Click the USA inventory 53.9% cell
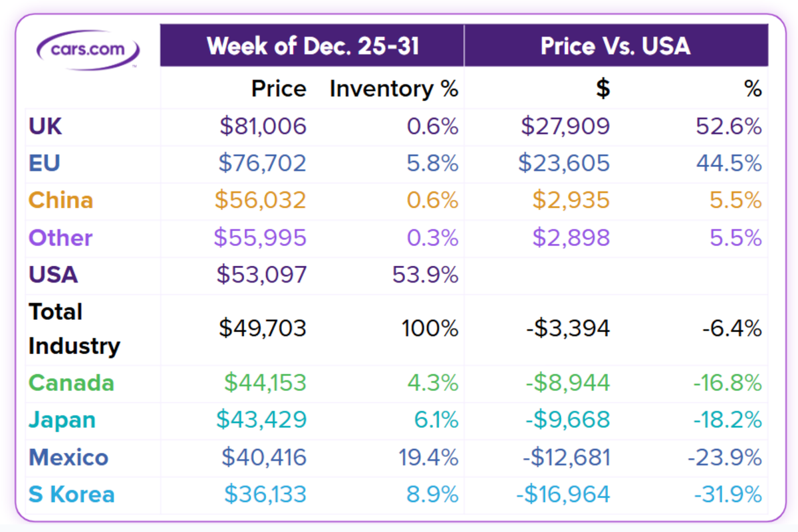 [426, 275]
